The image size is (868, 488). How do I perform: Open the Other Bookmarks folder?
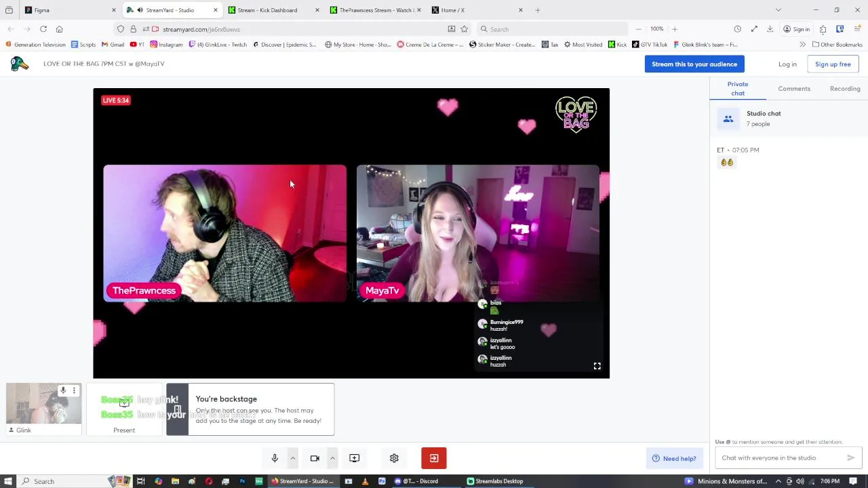click(837, 45)
